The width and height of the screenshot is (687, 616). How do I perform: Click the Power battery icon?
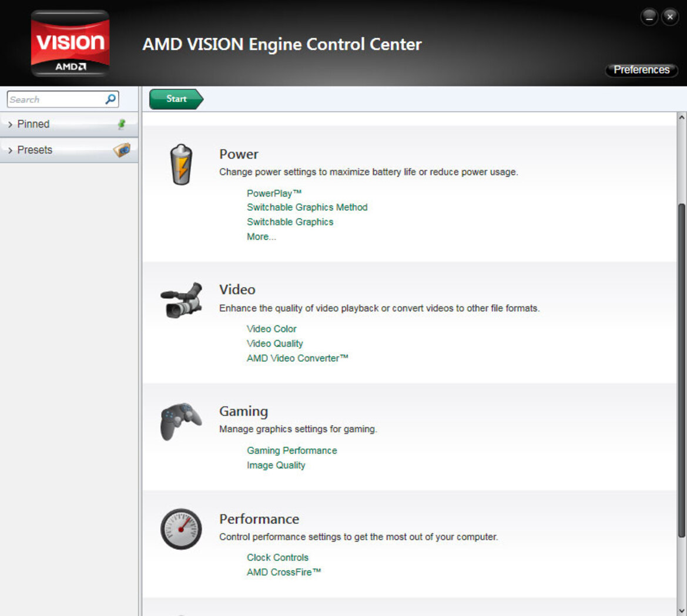tap(181, 164)
